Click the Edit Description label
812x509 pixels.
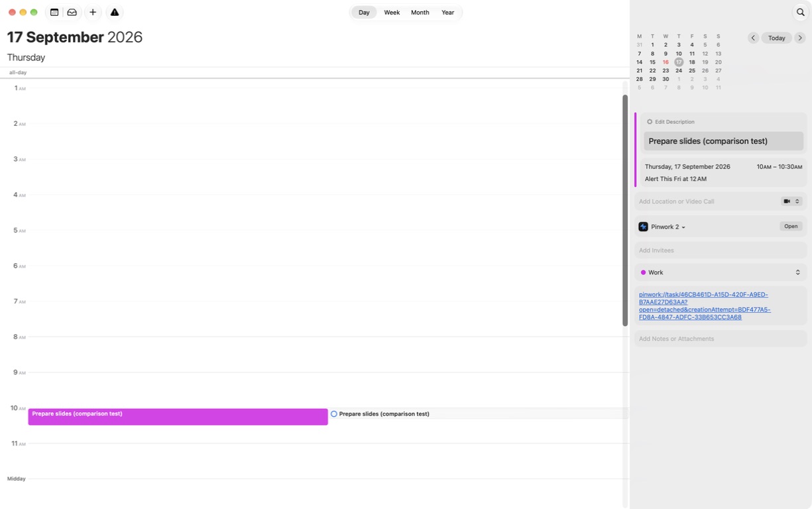pos(675,122)
